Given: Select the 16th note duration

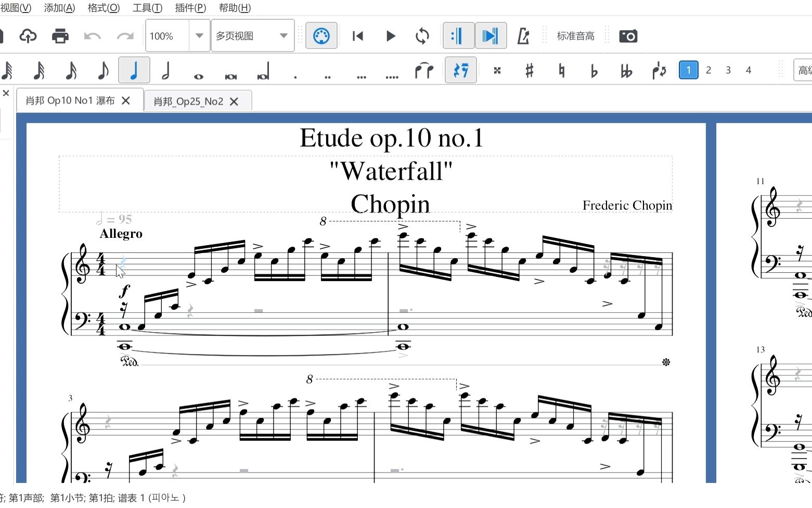Looking at the screenshot, I should tap(71, 70).
